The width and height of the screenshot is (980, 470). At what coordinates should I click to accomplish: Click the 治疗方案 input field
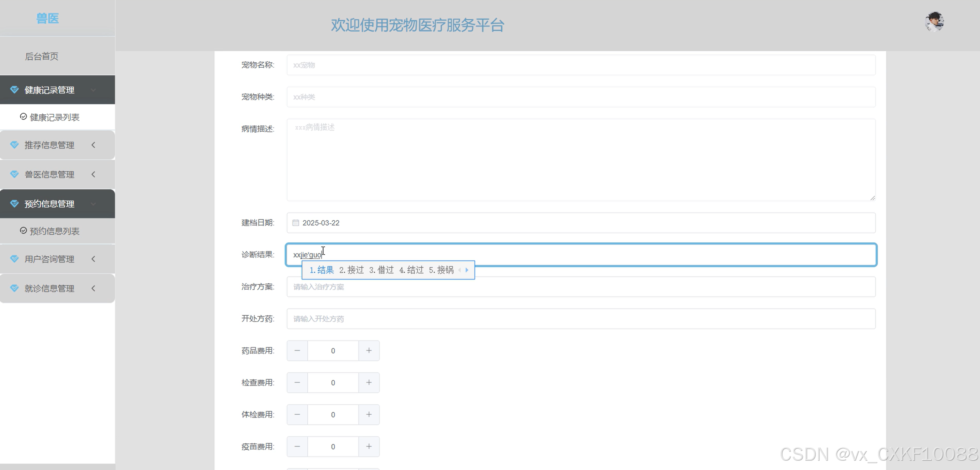[x=580, y=287]
